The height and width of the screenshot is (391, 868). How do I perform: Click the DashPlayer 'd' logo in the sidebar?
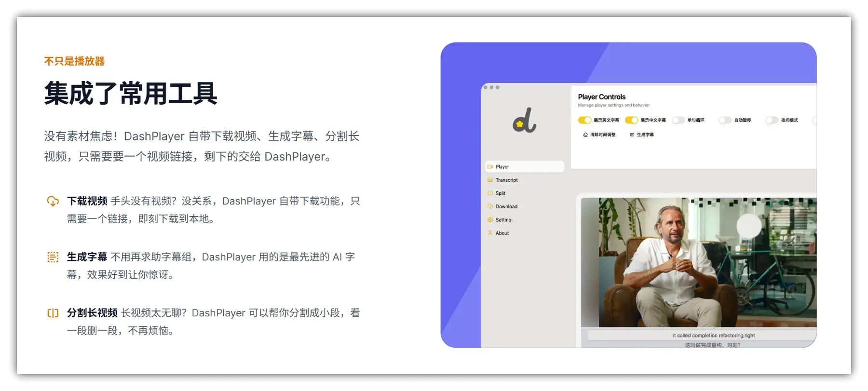click(524, 120)
